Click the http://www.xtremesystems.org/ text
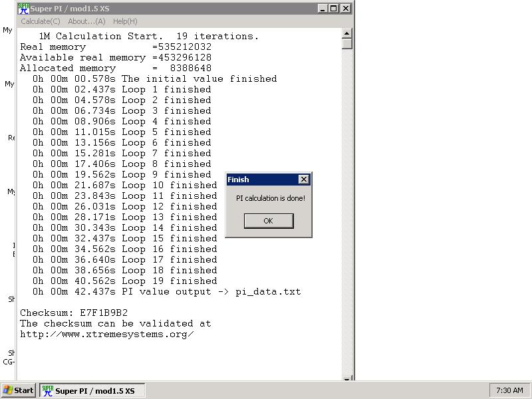The height and width of the screenshot is (399, 532). pos(107,334)
